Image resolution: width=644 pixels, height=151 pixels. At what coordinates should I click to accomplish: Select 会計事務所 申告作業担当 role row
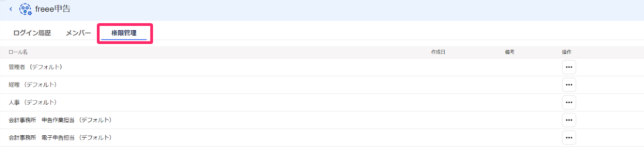[x=322, y=120]
